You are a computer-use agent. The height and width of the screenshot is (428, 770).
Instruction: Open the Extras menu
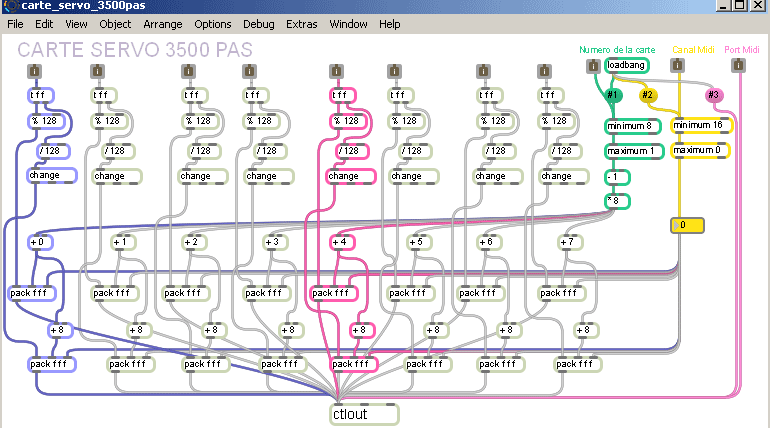coord(301,23)
